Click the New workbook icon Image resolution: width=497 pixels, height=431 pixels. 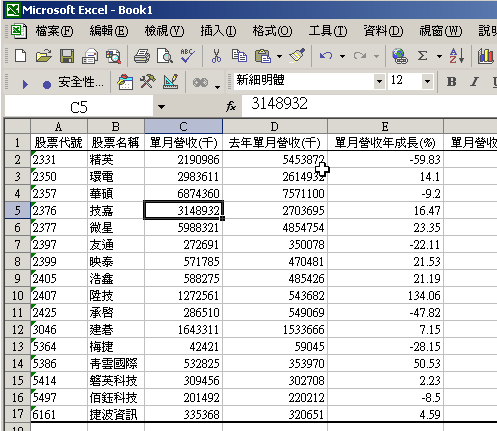click(21, 56)
